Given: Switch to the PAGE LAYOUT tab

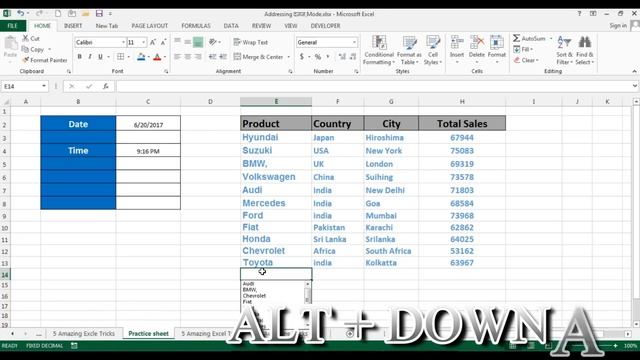Looking at the screenshot, I should pos(149,26).
